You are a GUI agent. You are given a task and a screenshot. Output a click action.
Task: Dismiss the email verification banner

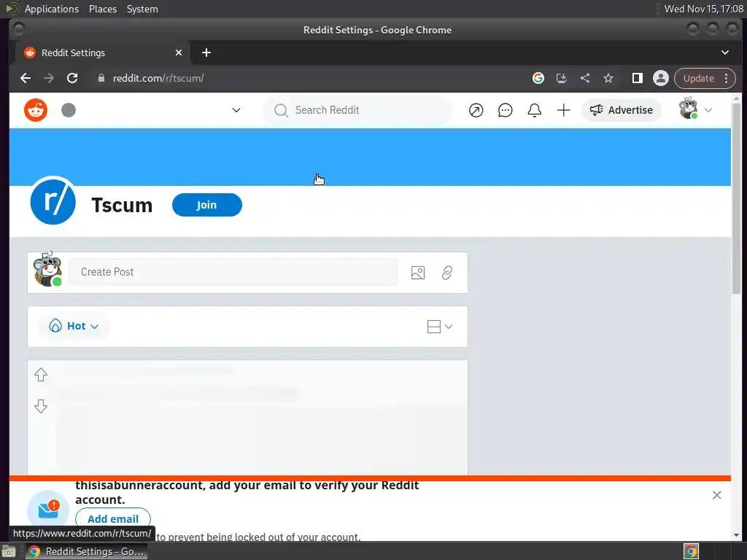(717, 495)
